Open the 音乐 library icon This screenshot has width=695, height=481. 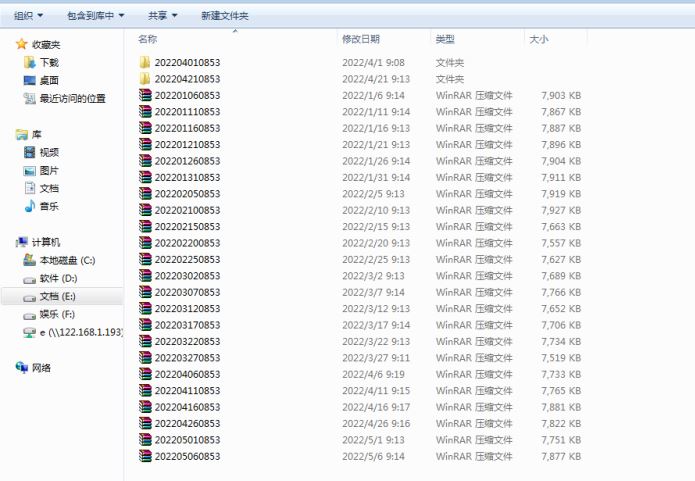29,206
